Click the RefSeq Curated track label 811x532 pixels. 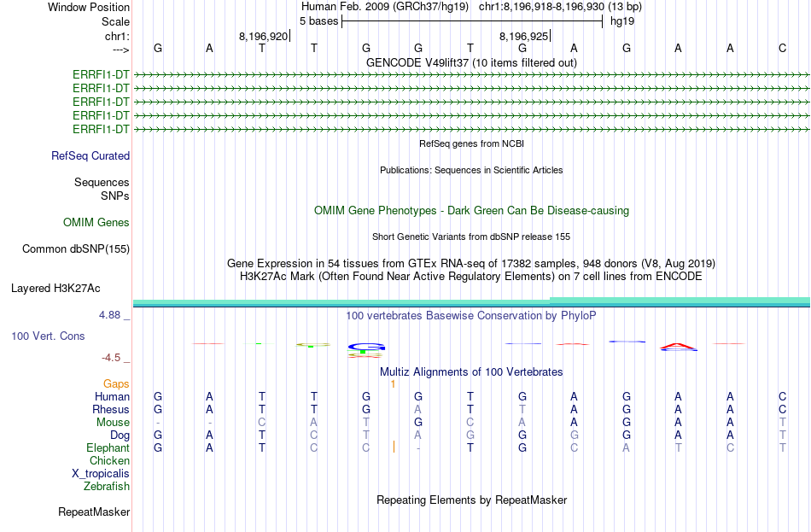pyautogui.click(x=90, y=155)
